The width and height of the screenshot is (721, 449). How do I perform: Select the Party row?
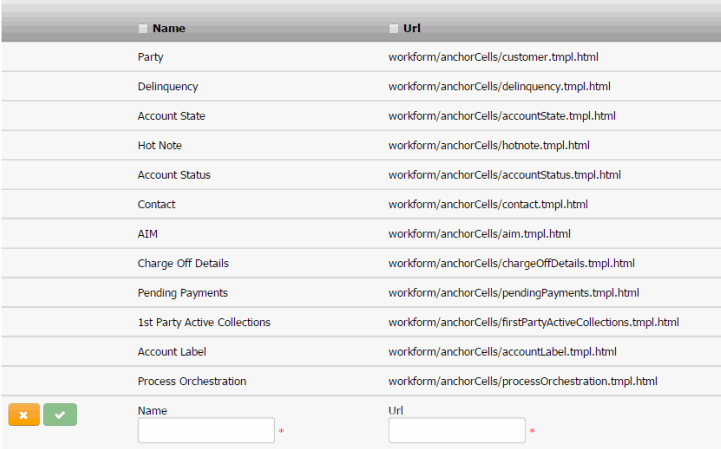click(151, 57)
